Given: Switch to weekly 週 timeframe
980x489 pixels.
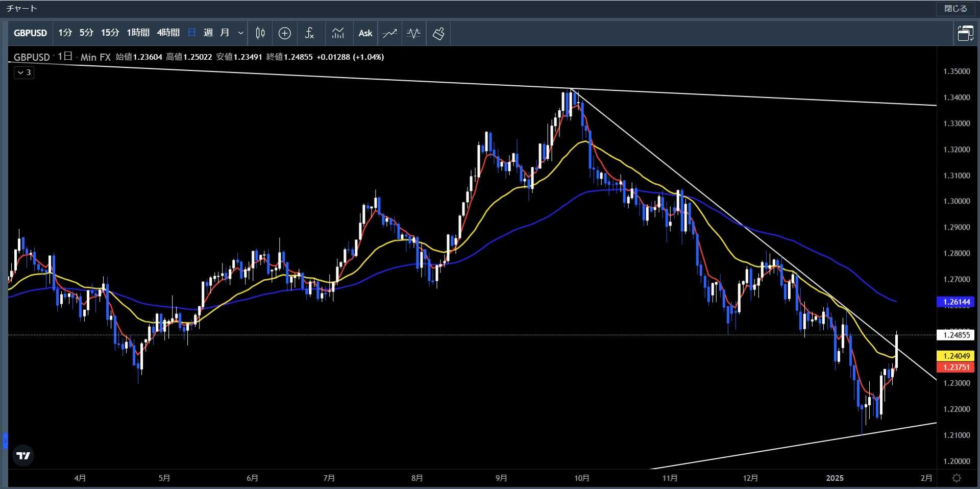Looking at the screenshot, I should 208,33.
